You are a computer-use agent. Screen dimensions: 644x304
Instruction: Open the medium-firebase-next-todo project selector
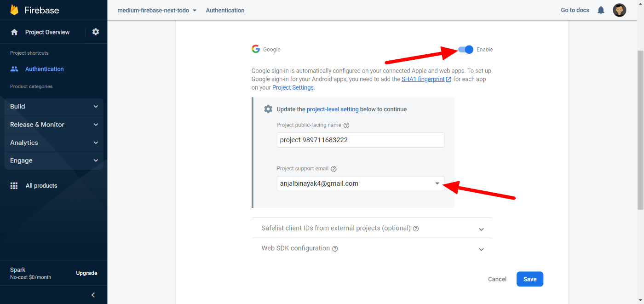tap(157, 10)
